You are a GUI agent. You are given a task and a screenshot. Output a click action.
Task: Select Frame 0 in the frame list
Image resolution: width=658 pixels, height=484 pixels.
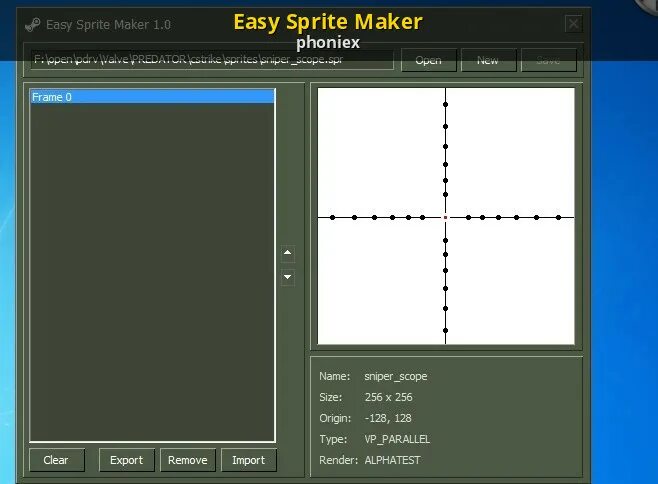(x=152, y=97)
